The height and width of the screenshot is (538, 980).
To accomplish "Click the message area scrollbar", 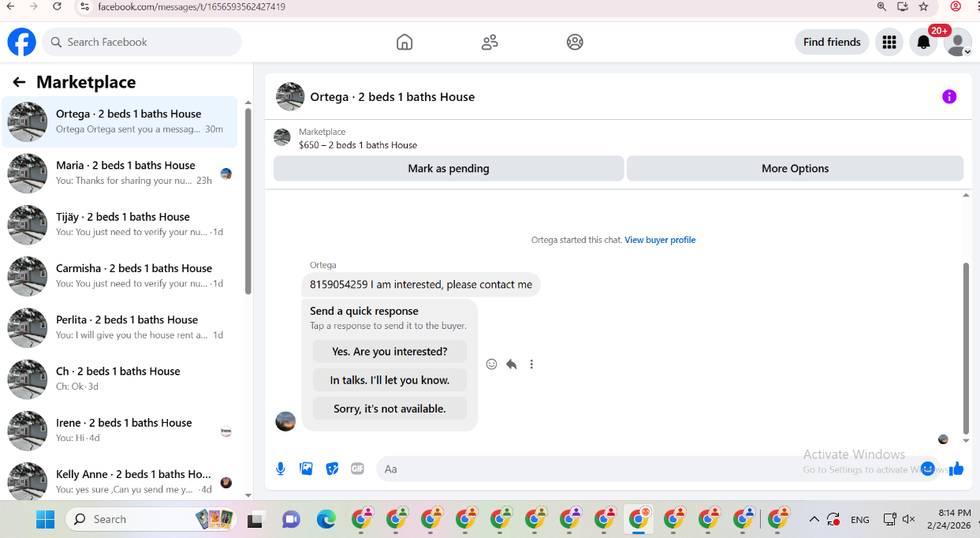I will [x=967, y=347].
